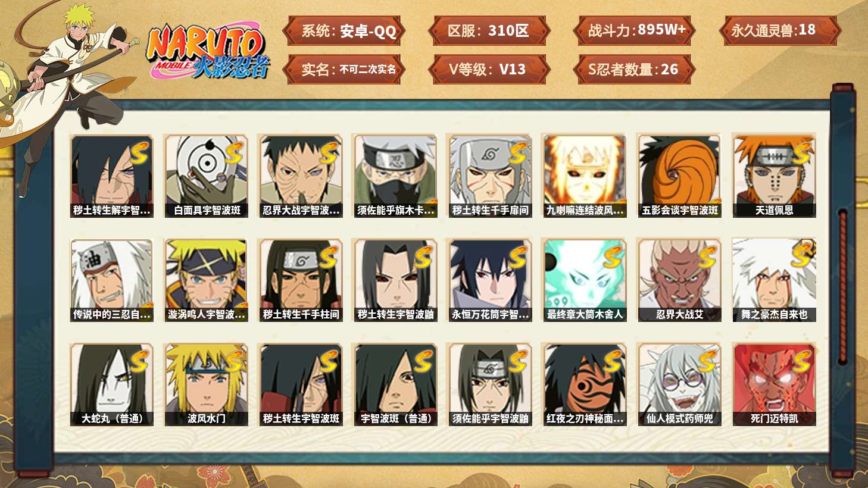This screenshot has height=488, width=868.
Task: Click the 系统: 安卓-QQ label banner
Action: click(x=344, y=30)
